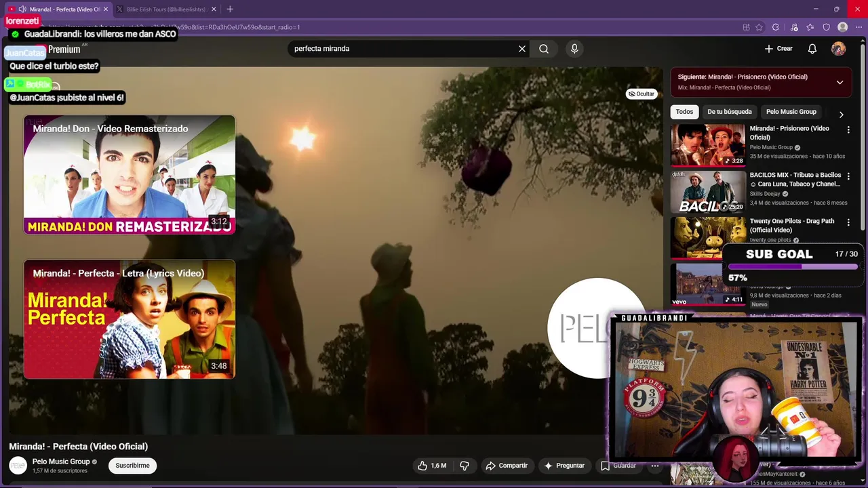
Task: Open the YouTube account avatar menu
Action: tap(839, 49)
